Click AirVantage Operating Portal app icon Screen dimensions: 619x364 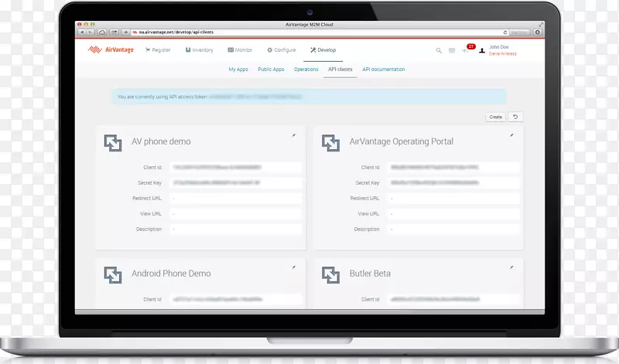point(331,143)
